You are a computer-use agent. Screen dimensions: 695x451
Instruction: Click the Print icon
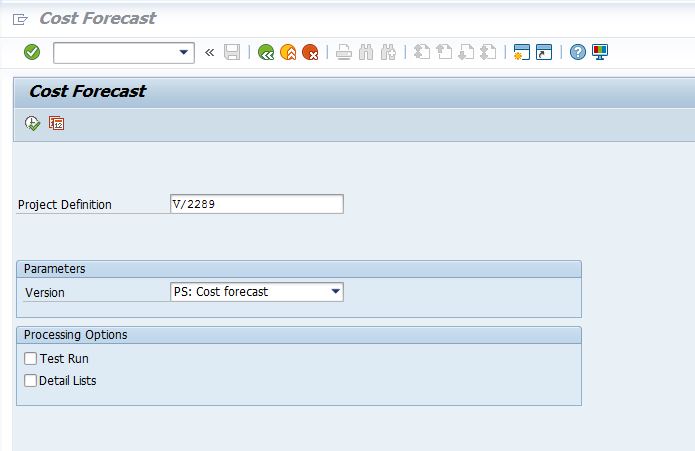[344, 52]
